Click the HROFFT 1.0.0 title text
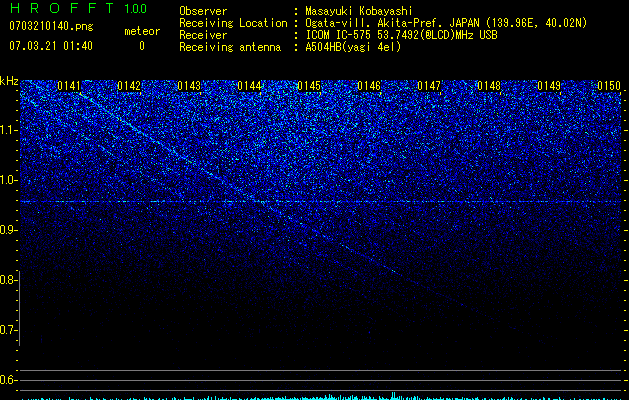629x400 pixels. 78,8
